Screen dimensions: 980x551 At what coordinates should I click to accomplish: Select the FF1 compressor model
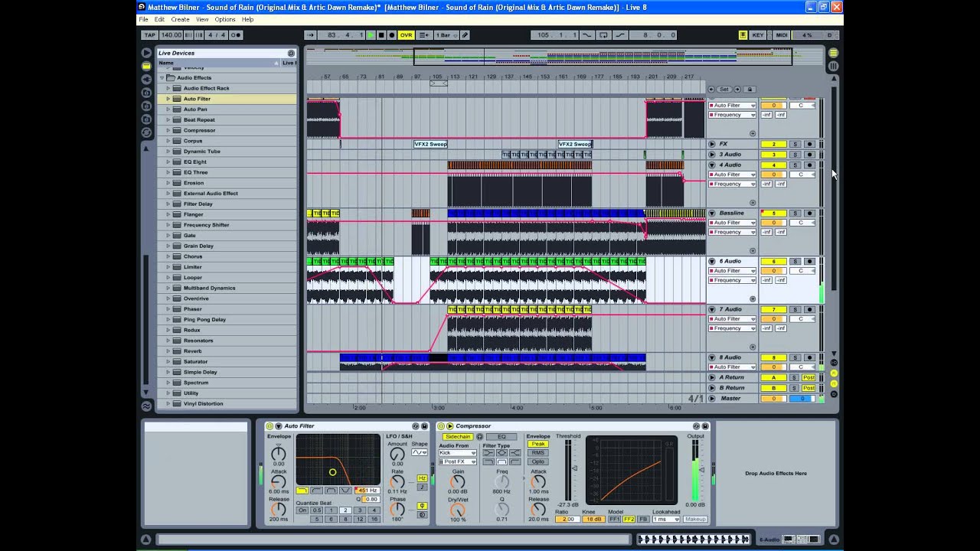point(614,519)
